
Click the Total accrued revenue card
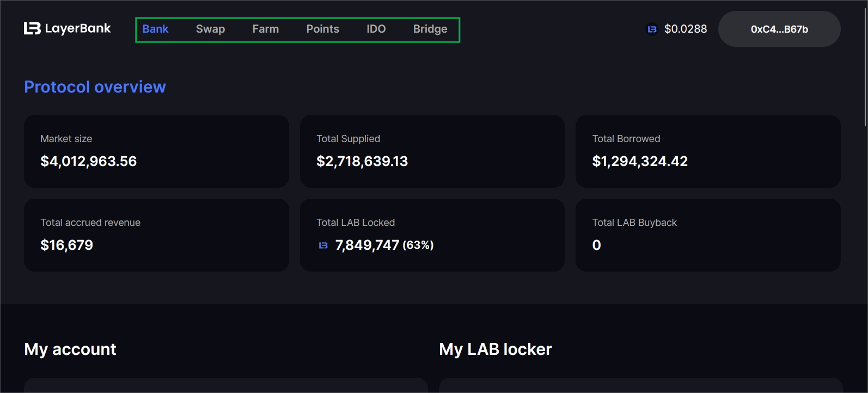pyautogui.click(x=156, y=235)
